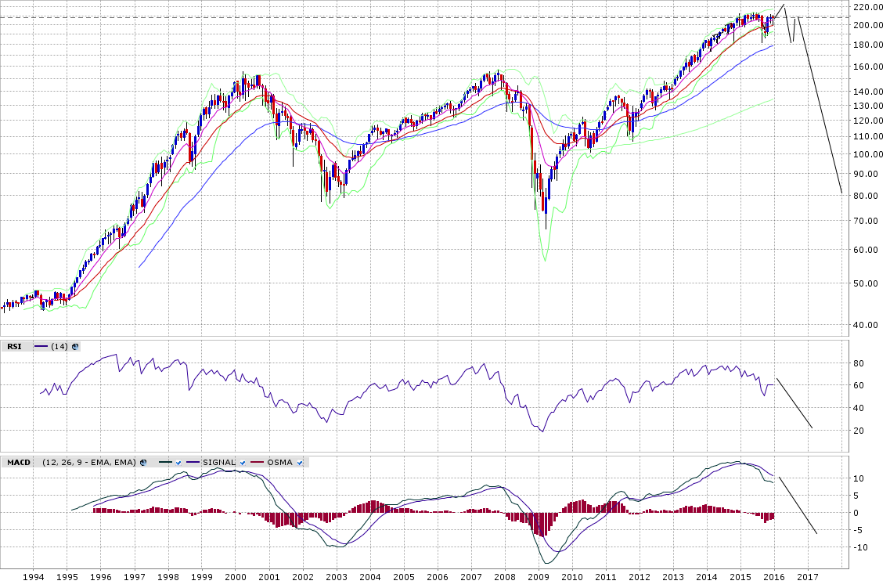Click the 100.00 price axis label
Screen dimensions: 890x588
pyautogui.click(x=868, y=154)
